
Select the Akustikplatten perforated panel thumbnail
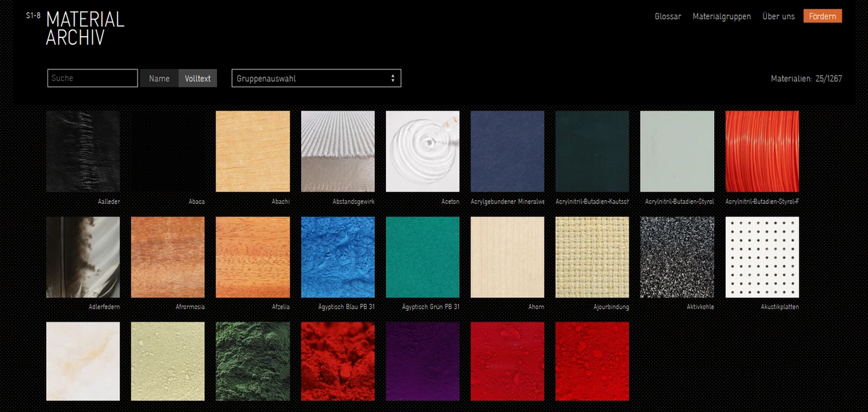762,257
